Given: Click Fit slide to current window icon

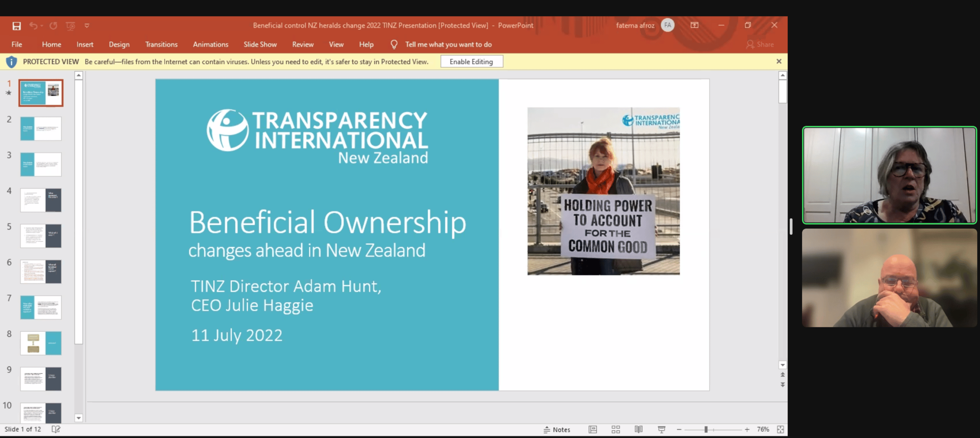Looking at the screenshot, I should coord(781,430).
